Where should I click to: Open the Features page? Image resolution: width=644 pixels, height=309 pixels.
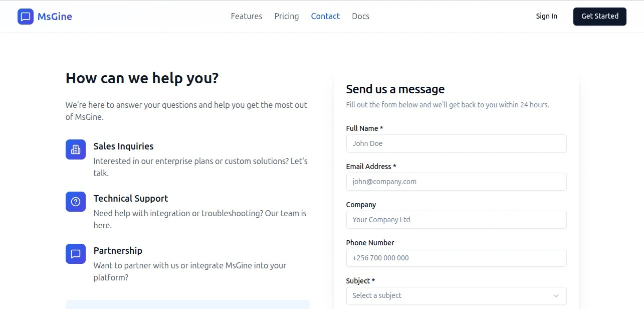(247, 17)
